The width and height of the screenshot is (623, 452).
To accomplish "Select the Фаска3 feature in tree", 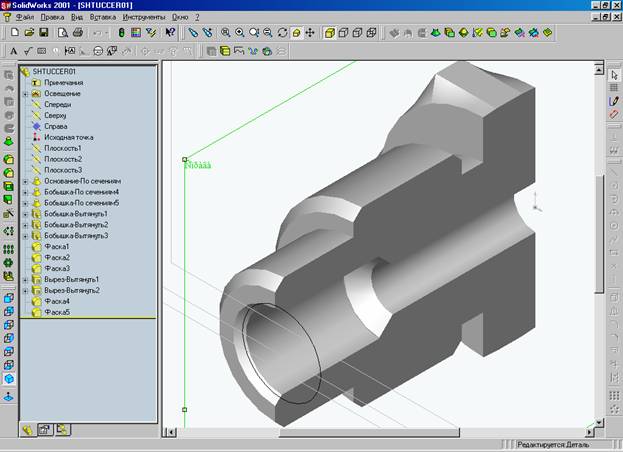I will pyautogui.click(x=57, y=269).
